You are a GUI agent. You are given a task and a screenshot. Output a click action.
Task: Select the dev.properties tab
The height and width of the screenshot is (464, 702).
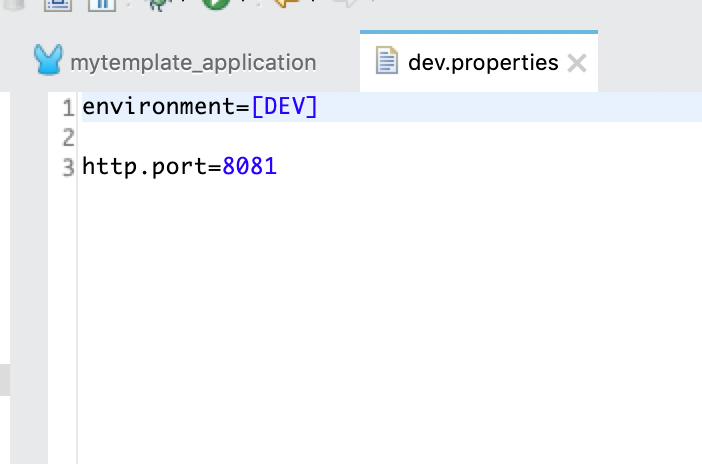479,62
